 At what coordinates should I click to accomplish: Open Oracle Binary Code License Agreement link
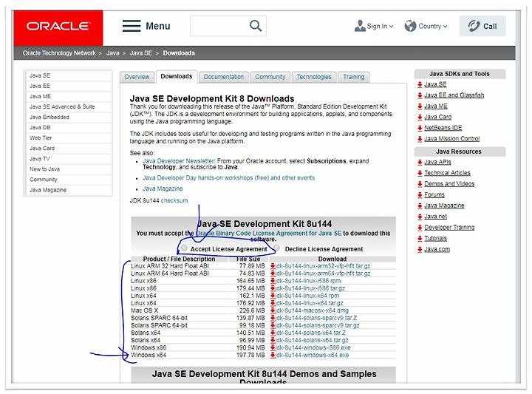coord(269,234)
